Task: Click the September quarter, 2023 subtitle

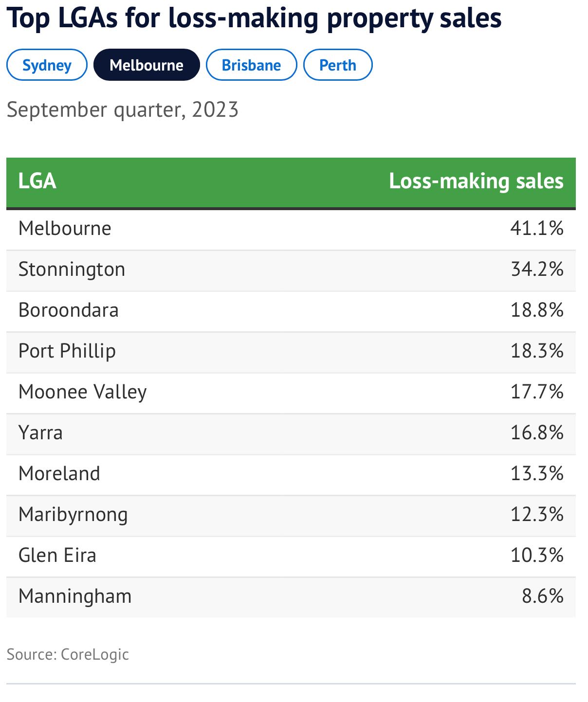Action: point(122,109)
